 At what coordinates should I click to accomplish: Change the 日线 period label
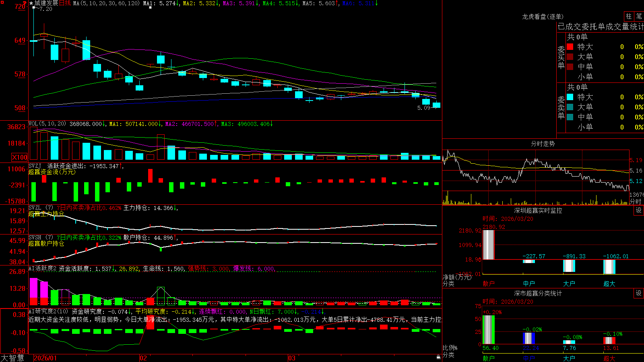(x=65, y=3)
